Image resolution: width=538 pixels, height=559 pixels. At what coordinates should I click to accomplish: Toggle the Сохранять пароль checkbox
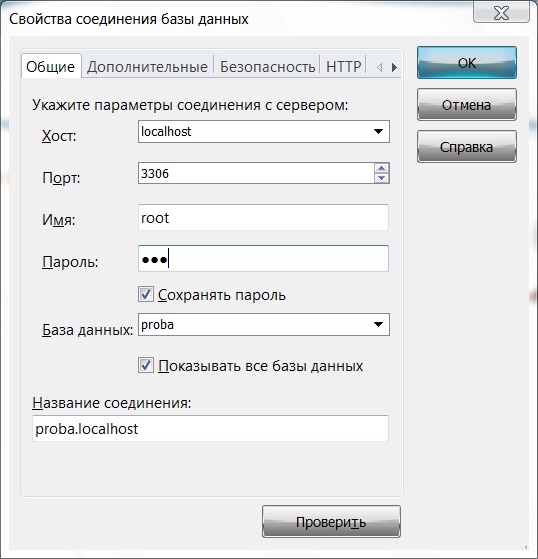[x=145, y=294]
